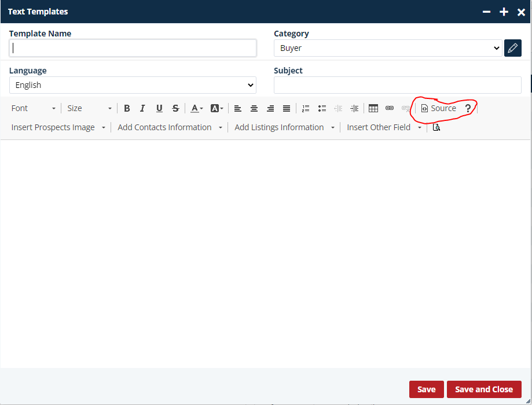Image resolution: width=532 pixels, height=405 pixels.
Task: Open the Language dropdown showing English
Action: point(133,85)
